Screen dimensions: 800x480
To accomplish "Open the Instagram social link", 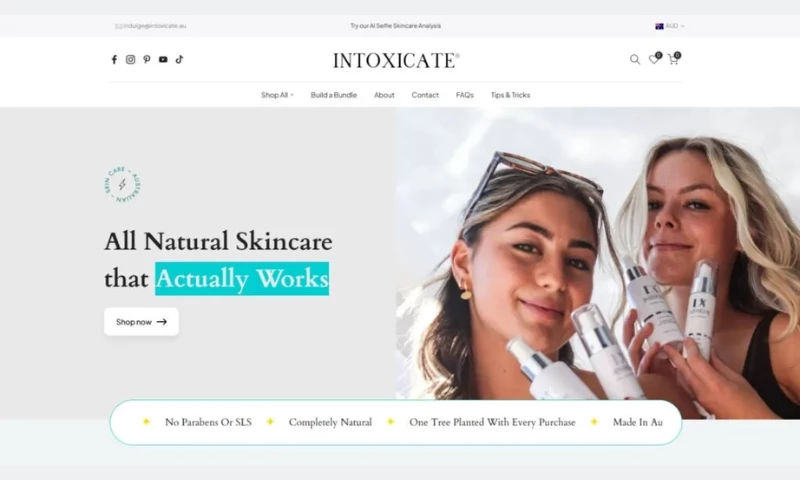I will tap(131, 60).
